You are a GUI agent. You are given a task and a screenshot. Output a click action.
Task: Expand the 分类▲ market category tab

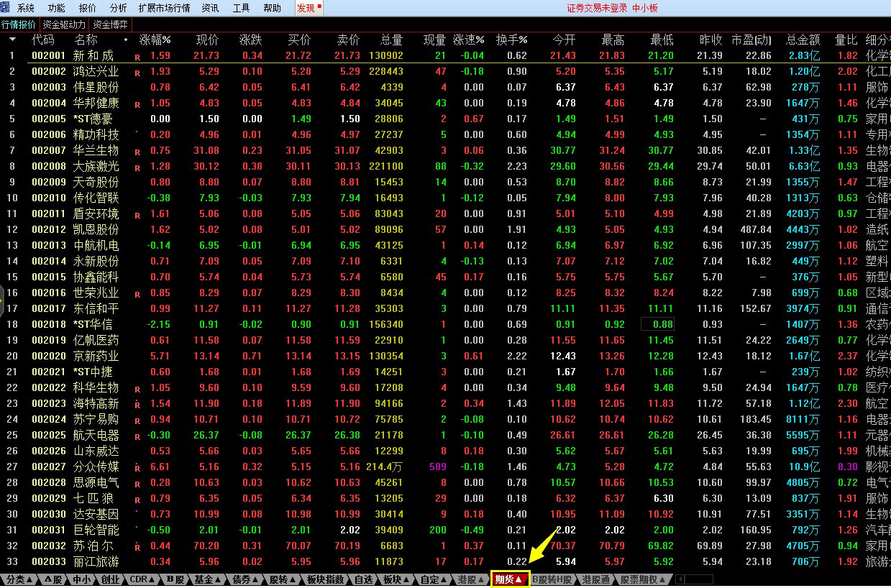pyautogui.click(x=20, y=579)
